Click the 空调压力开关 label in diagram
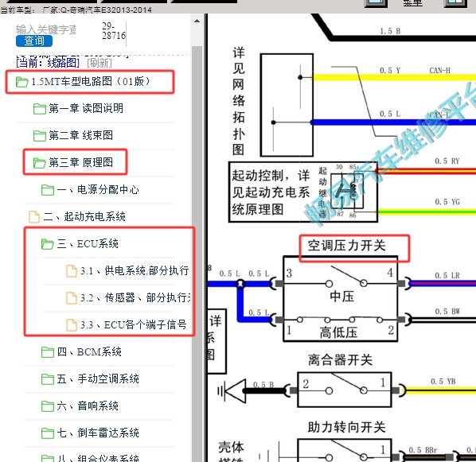Viewport: 476px width, 462px height. click(x=347, y=246)
